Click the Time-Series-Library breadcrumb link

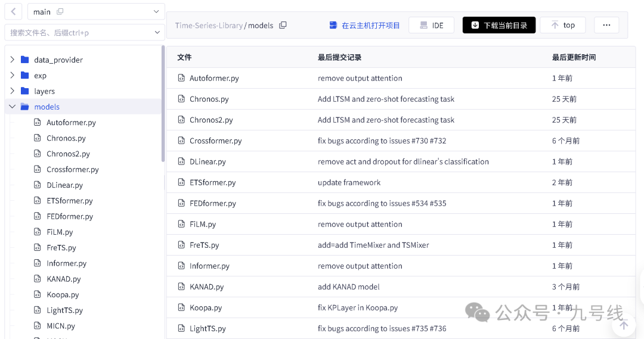coord(209,25)
